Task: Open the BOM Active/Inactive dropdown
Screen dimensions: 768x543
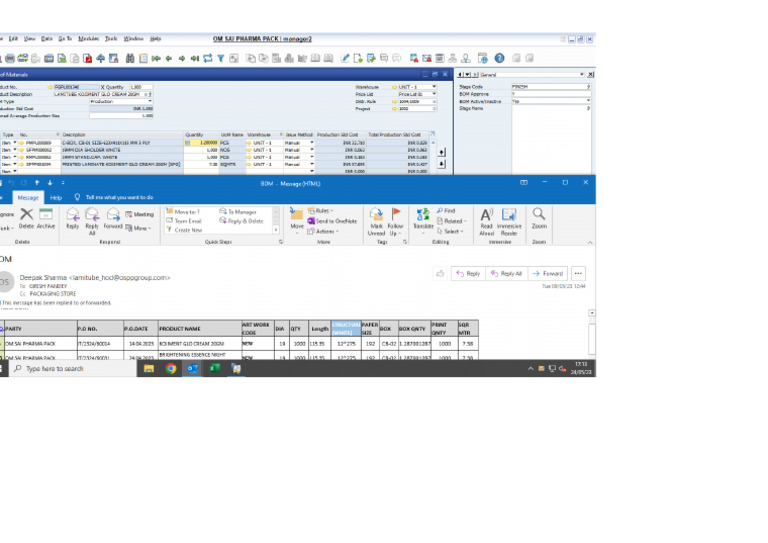Action: click(588, 101)
